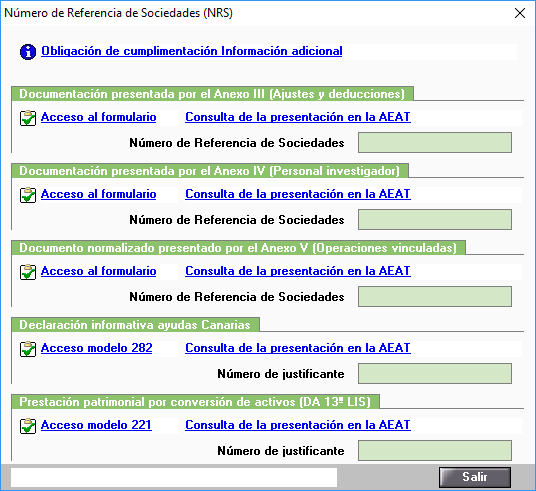Click 'Declaración informativa ayudas Canarias' header
This screenshot has width=536, height=491.
[135, 324]
